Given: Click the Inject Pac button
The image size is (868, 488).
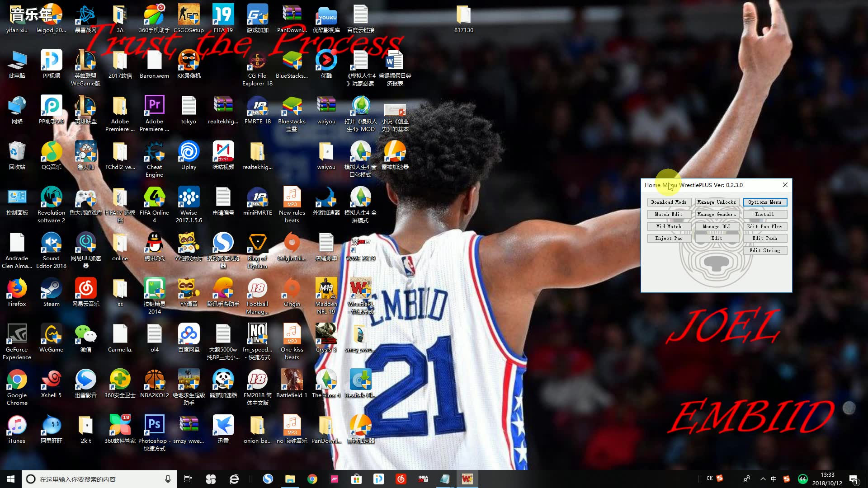Looking at the screenshot, I should 669,238.
